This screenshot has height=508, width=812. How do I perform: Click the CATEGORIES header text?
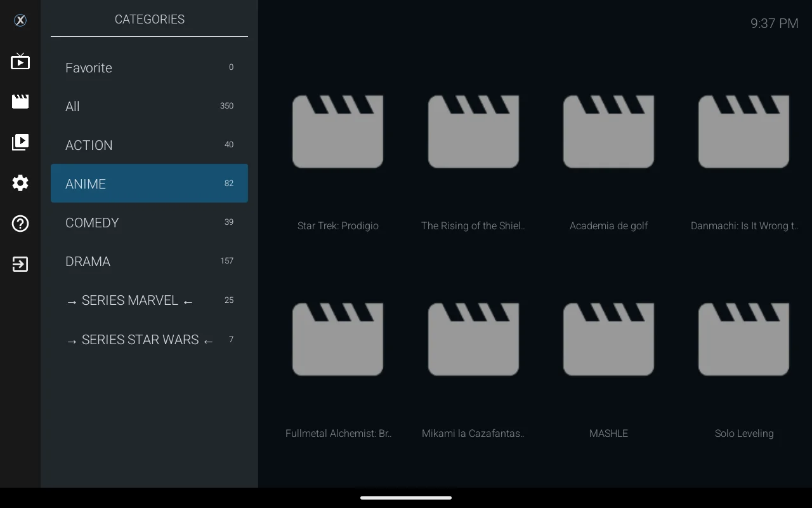pos(150,19)
